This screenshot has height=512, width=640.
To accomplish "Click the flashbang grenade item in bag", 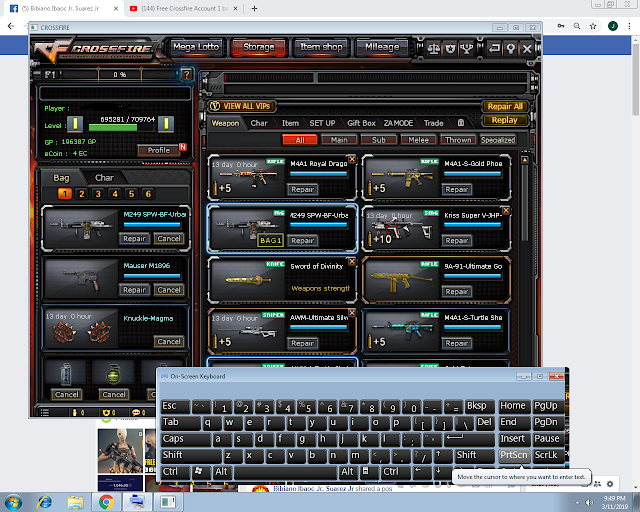I will click(66, 374).
